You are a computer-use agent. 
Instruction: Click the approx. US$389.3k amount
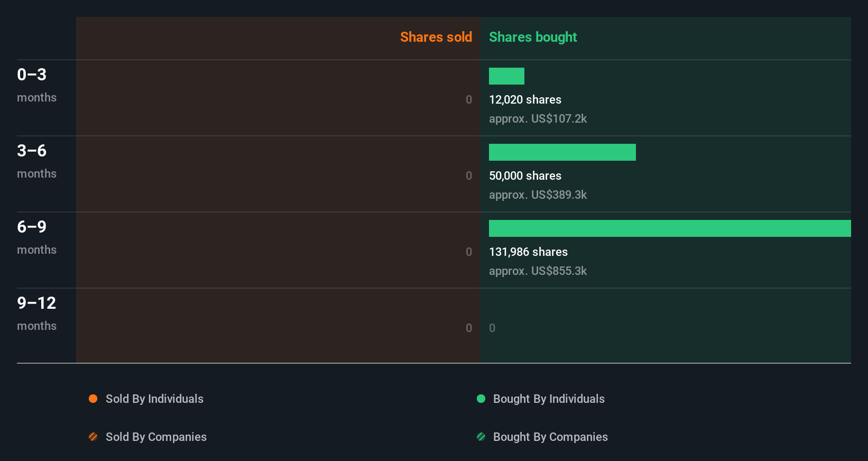538,195
